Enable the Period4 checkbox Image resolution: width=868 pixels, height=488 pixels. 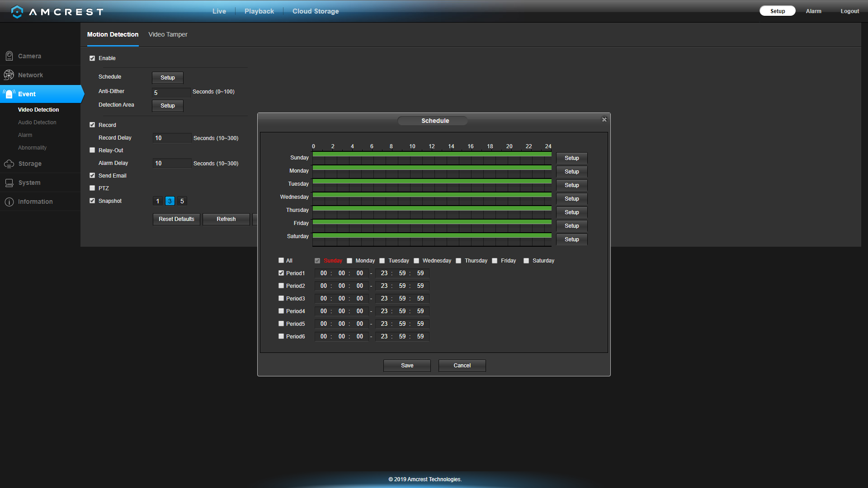(x=281, y=311)
